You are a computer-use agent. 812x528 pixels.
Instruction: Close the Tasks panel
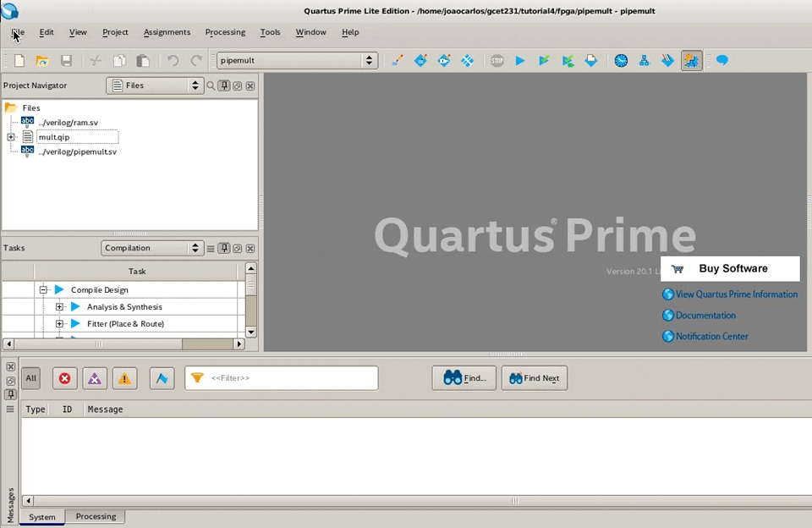(x=250, y=249)
